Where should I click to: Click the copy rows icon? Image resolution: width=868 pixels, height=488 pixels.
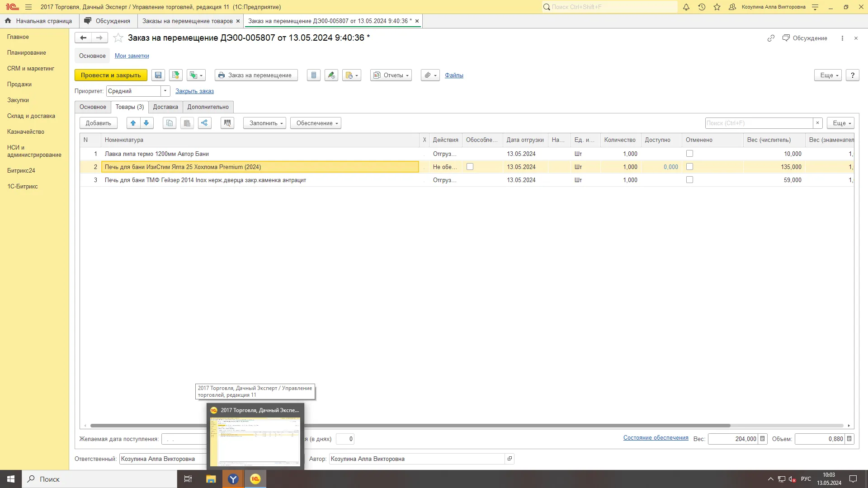170,123
